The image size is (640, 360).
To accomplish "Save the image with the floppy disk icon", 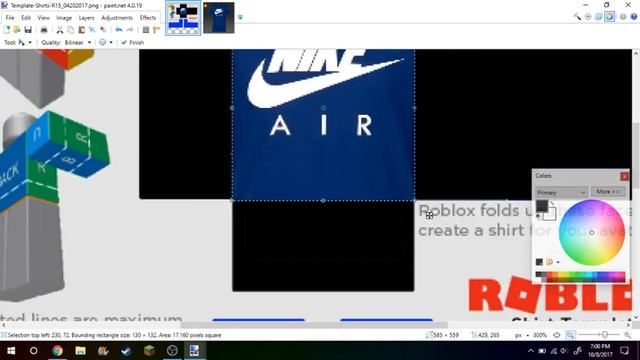I will (28, 30).
